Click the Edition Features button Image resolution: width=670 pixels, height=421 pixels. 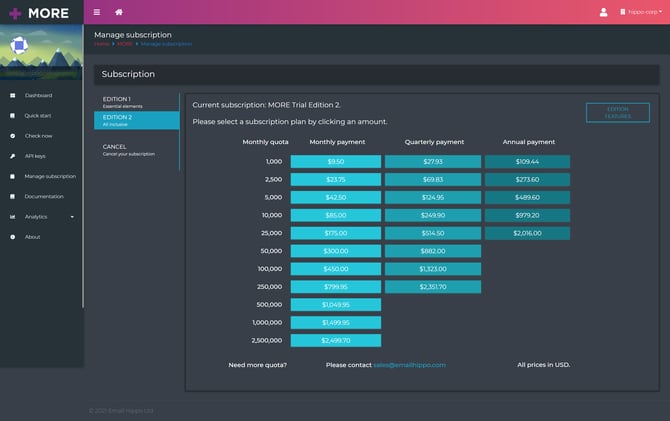point(618,112)
